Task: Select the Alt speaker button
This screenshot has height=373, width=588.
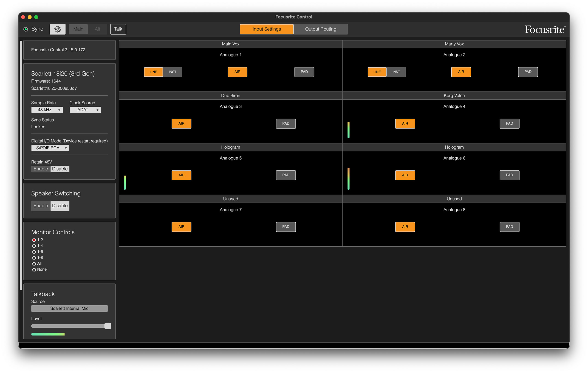Action: coord(97,29)
